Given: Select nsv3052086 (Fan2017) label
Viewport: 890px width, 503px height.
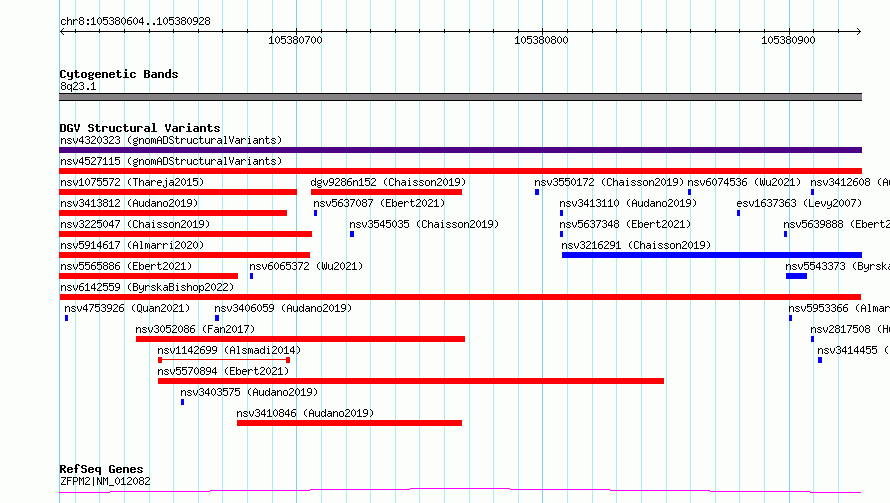Looking at the screenshot, I should click(195, 329).
